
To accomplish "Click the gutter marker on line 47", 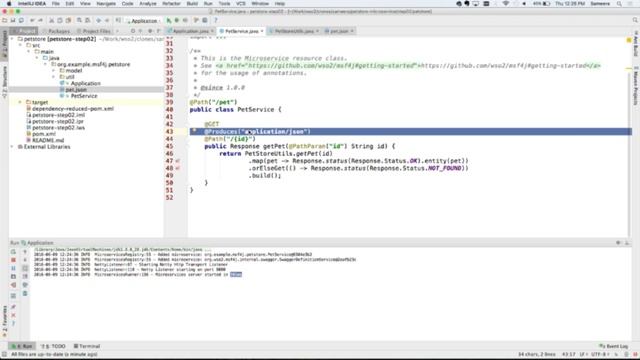I will click(178, 161).
